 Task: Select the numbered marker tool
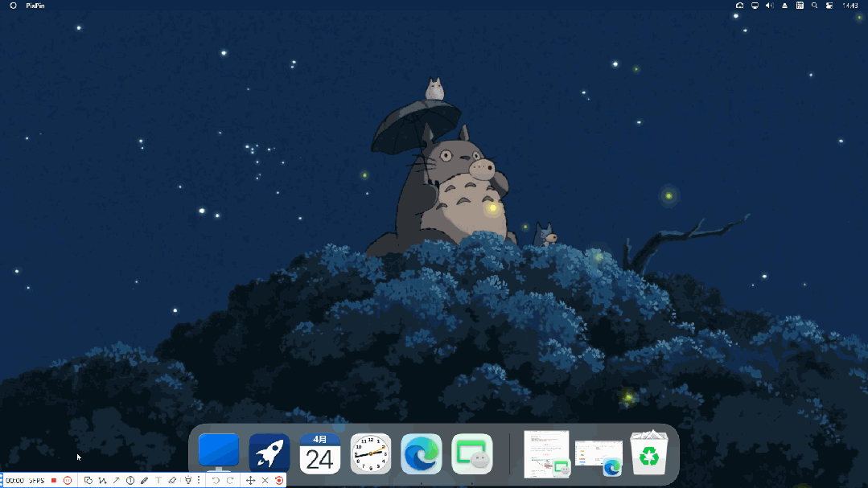pos(130,480)
